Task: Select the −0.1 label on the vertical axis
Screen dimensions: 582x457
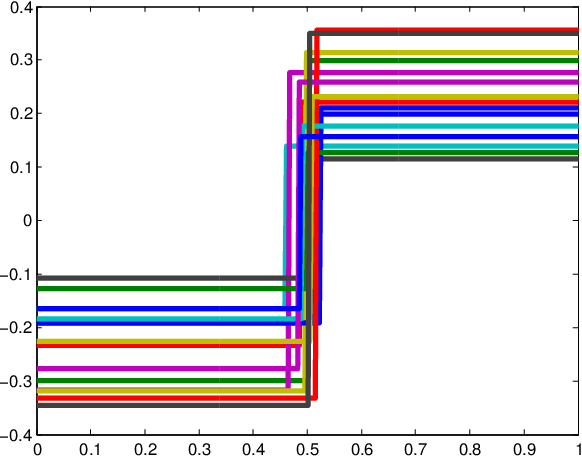Action: pyautogui.click(x=16, y=274)
